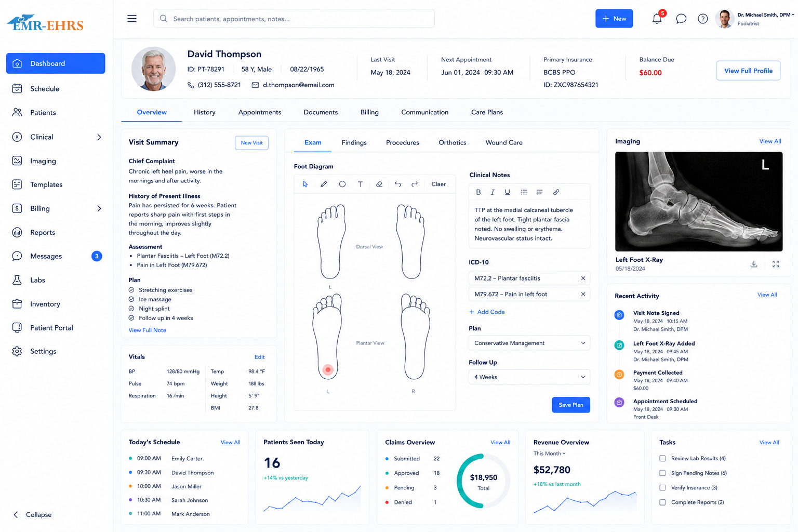Click View All in Imaging panel
Screen dimensions: 798x532
click(x=770, y=141)
